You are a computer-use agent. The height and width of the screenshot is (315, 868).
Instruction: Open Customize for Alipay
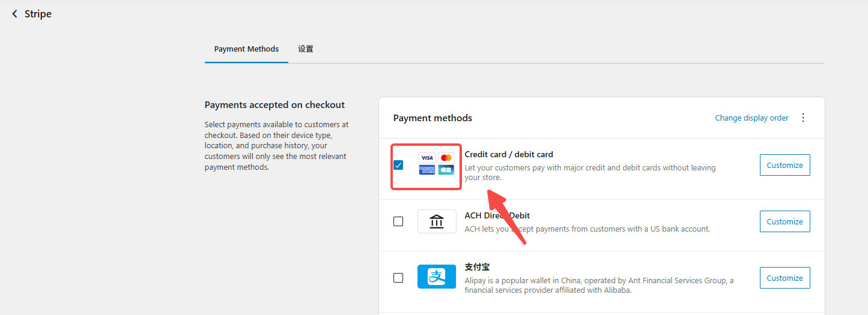[785, 278]
